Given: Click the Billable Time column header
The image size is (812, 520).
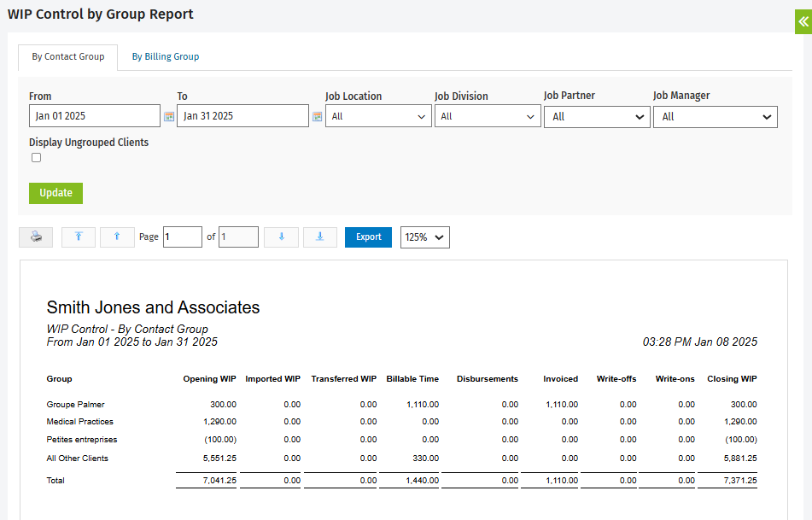Looking at the screenshot, I should click(x=412, y=379).
